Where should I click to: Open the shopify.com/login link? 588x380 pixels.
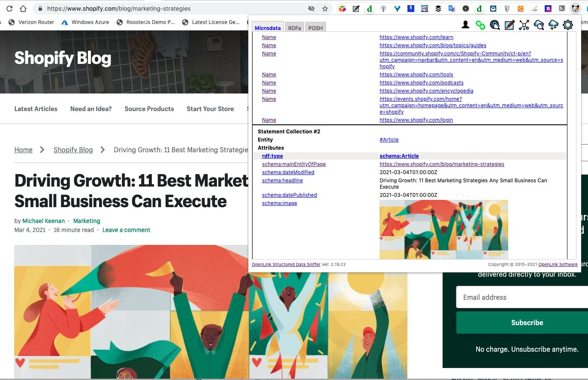[416, 120]
